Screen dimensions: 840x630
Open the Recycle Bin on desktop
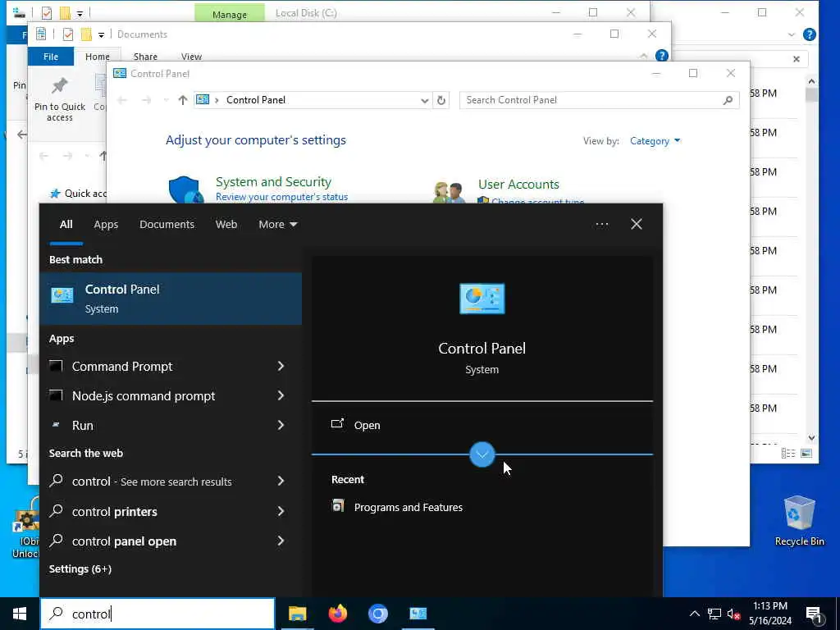coord(799,521)
